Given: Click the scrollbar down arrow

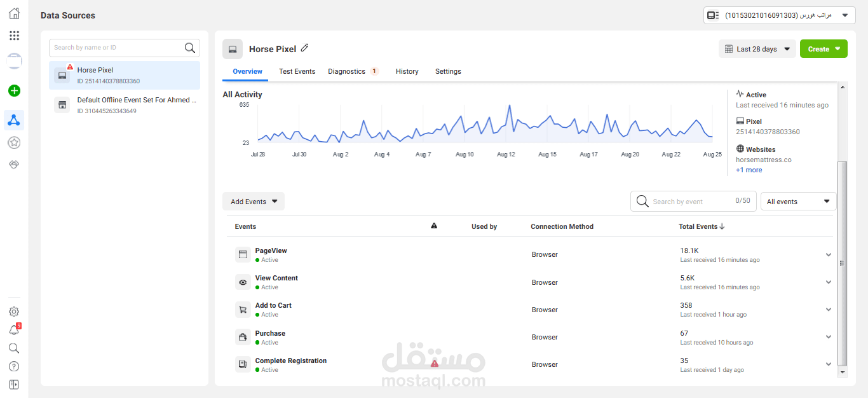Looking at the screenshot, I should pyautogui.click(x=843, y=371).
